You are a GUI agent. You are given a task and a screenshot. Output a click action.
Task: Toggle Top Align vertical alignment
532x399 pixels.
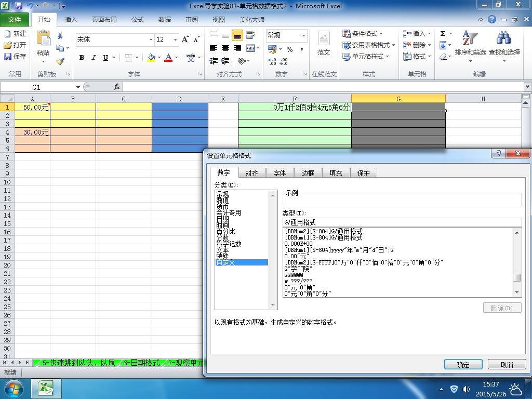214,35
